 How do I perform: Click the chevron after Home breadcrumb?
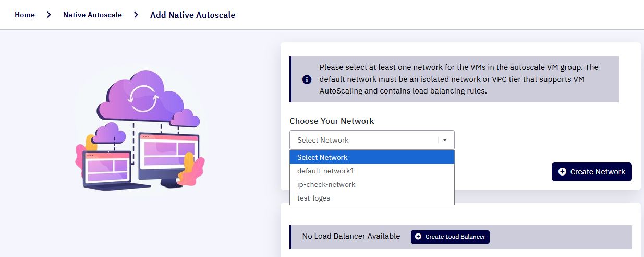pyautogui.click(x=49, y=15)
